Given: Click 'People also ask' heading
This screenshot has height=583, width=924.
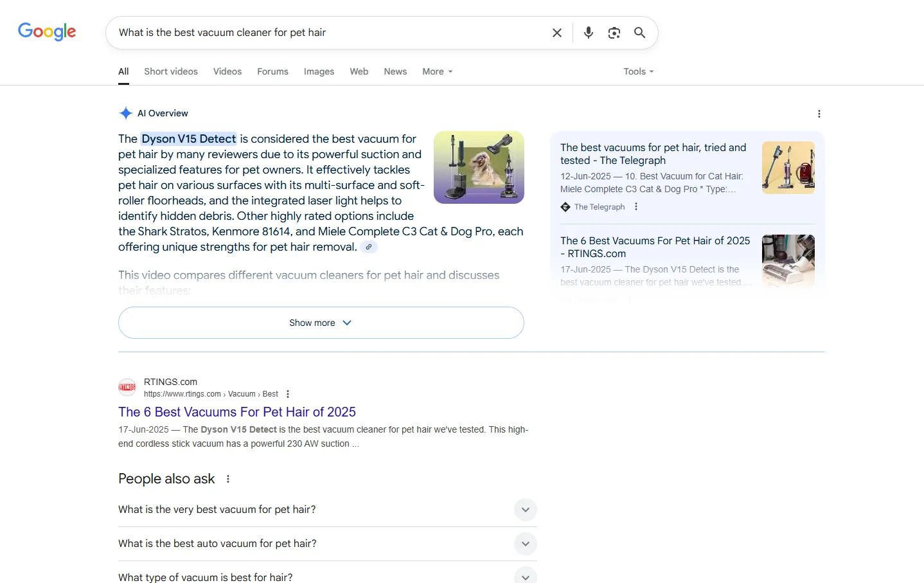Looking at the screenshot, I should point(166,479).
